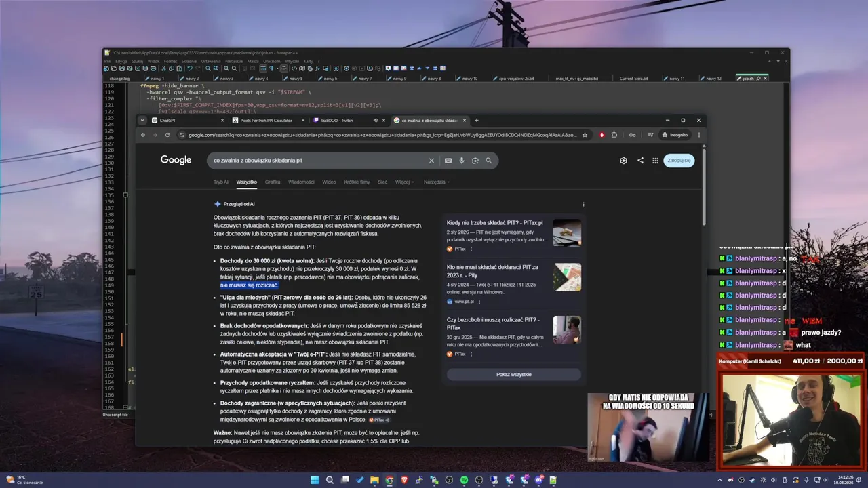Screen dimensions: 868x488
Task: Switch to cpu-veryslow-2x.txt tab in Notepad++
Action: coord(517,79)
